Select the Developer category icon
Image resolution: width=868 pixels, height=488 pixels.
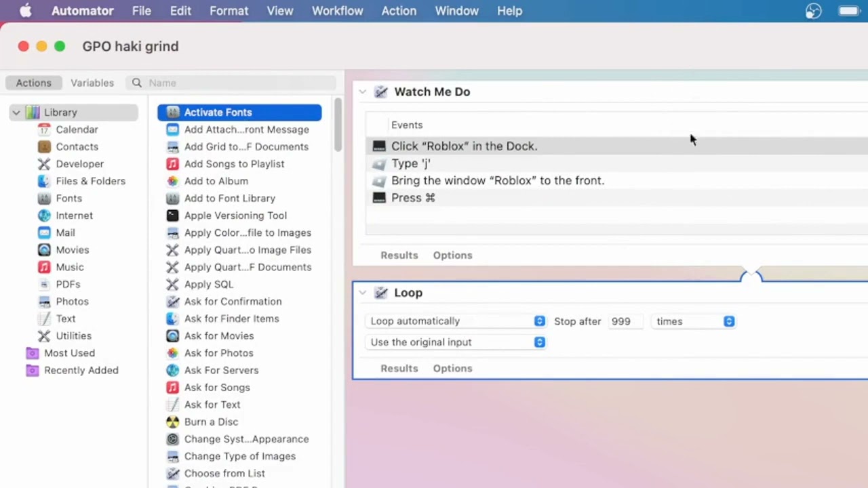[44, 164]
